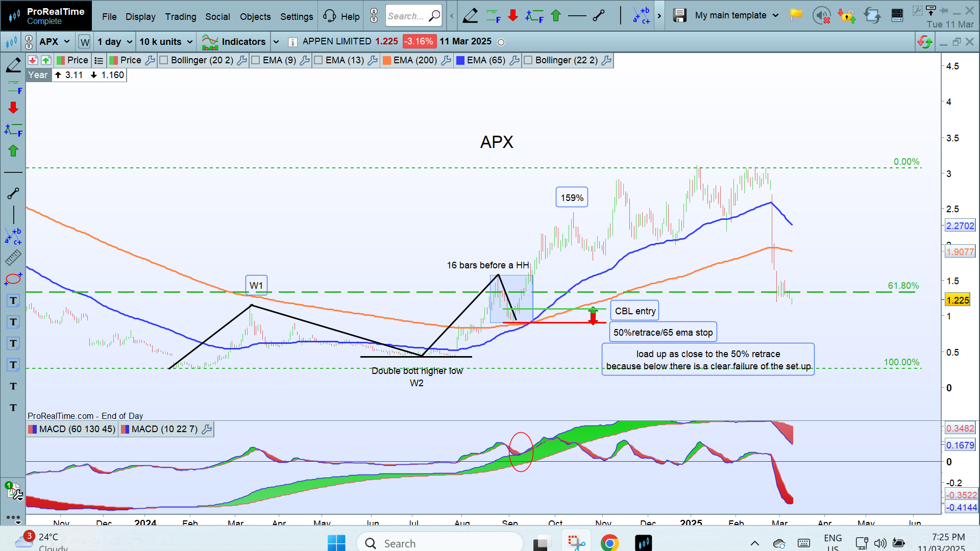Screen dimensions: 980x551
Task: Open the 1 day timeframe dropdown
Action: coord(115,42)
